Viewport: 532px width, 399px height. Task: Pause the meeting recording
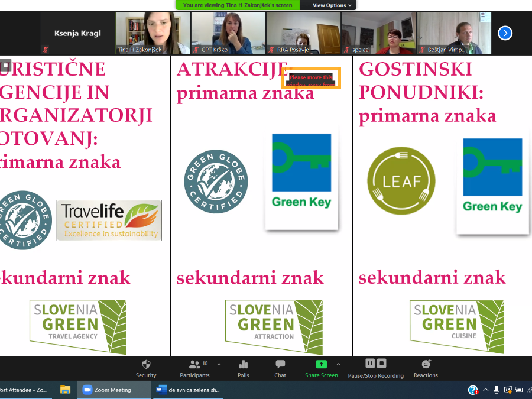click(x=370, y=364)
